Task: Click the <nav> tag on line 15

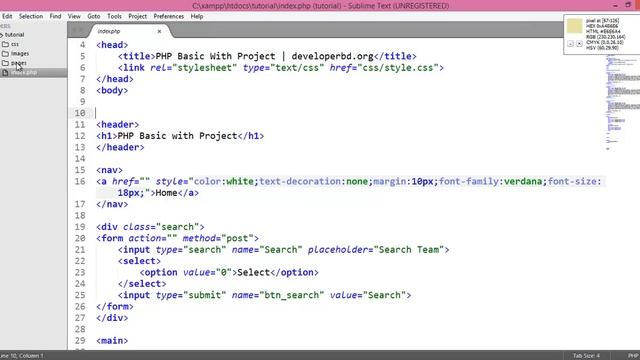Action: pos(109,170)
